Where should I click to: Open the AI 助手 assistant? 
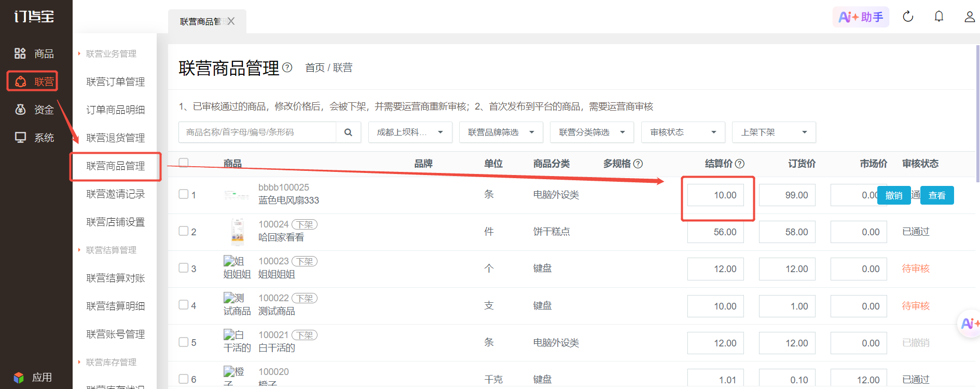click(x=861, y=17)
